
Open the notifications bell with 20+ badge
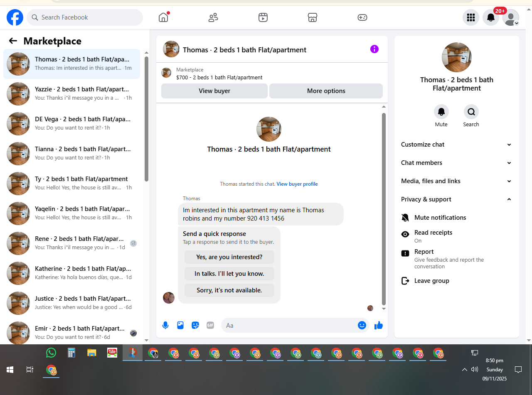tap(491, 17)
